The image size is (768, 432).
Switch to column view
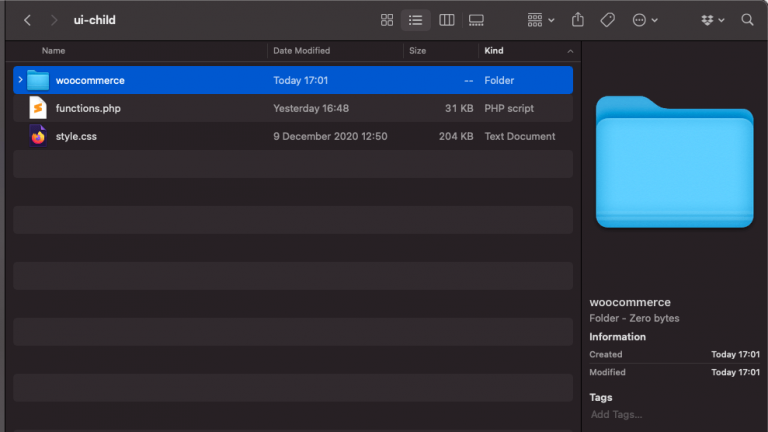447,20
